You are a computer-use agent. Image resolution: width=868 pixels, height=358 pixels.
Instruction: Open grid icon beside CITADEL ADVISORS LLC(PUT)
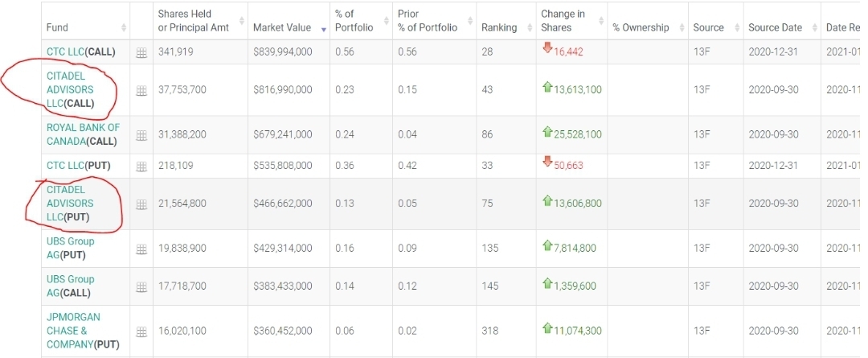141,204
